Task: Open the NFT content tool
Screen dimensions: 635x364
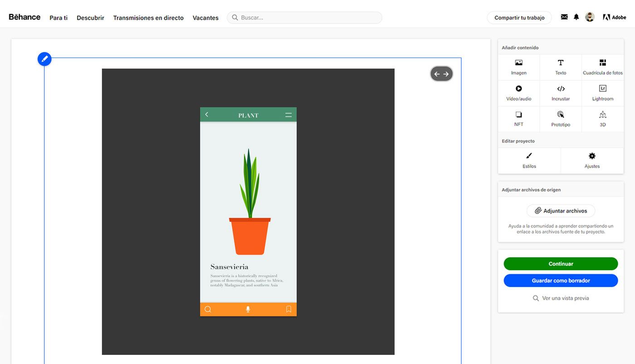Action: point(518,119)
